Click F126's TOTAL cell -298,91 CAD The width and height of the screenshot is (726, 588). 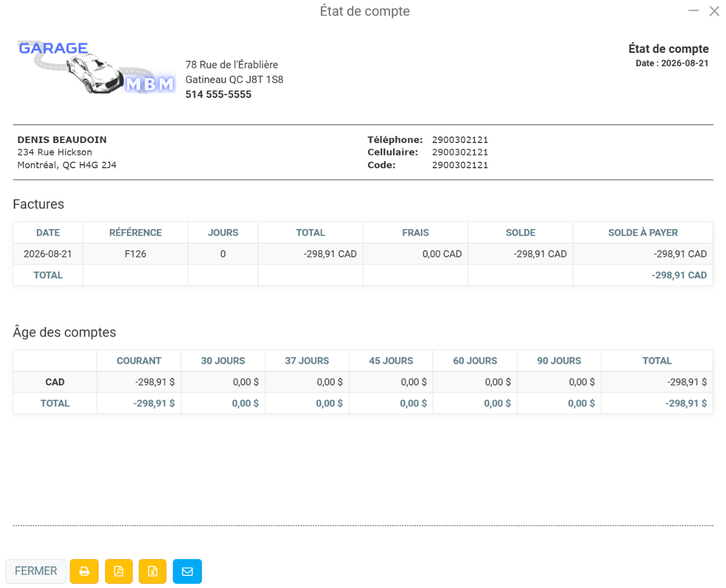pyautogui.click(x=311, y=254)
